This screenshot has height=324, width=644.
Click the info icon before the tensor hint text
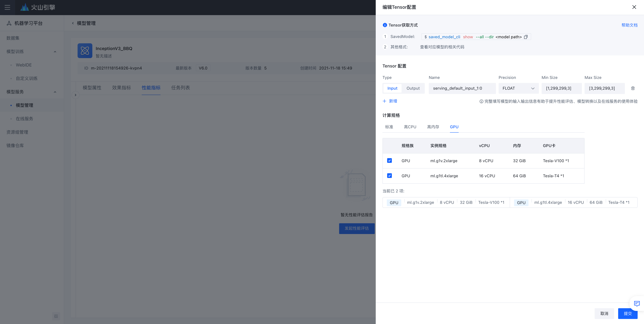tap(481, 101)
